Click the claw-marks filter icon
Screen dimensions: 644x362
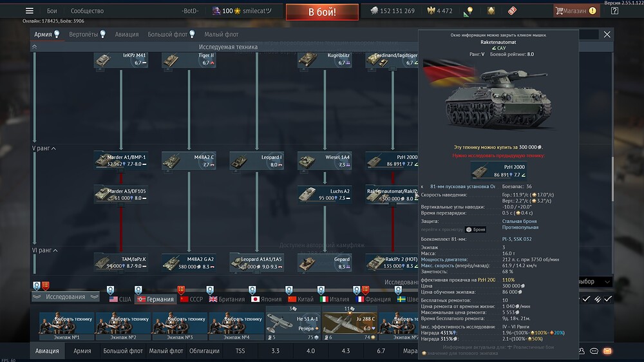click(597, 299)
